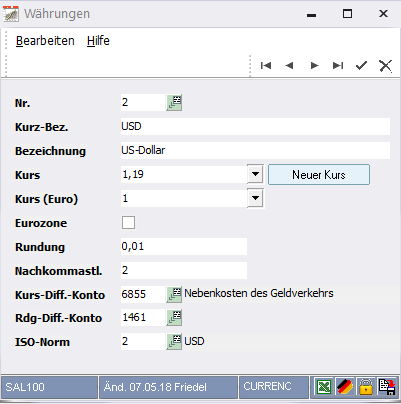Go to the next record

click(x=314, y=65)
